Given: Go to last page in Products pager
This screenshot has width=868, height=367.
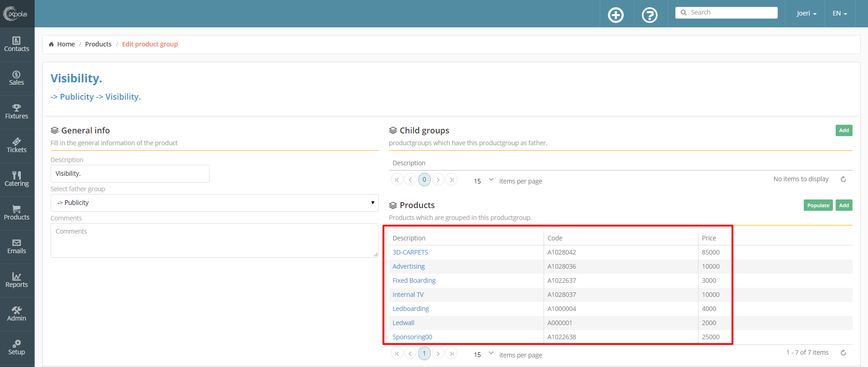Looking at the screenshot, I should 452,353.
